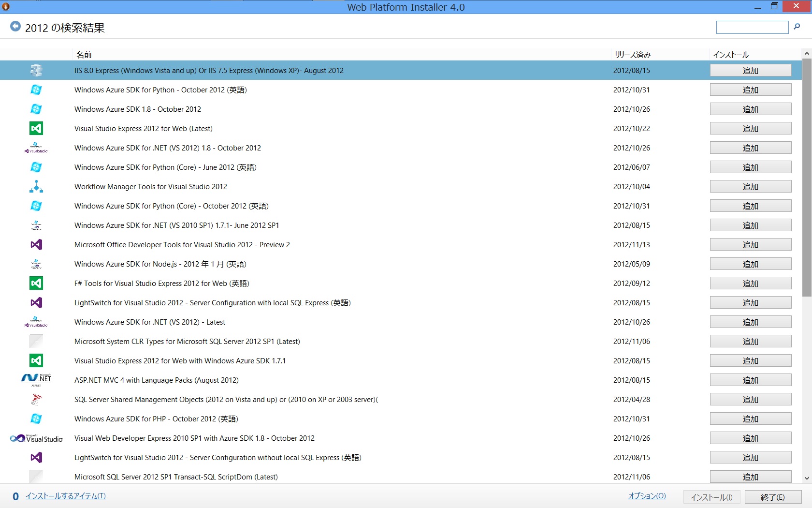The image size is (812, 508).
Task: Add Windows Azure SDK 1.8 - October 2012
Action: [x=751, y=109]
